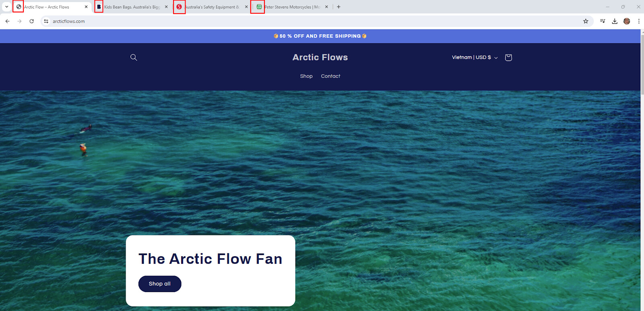Bookmark this page with the star icon
The width and height of the screenshot is (644, 311).
[586, 21]
